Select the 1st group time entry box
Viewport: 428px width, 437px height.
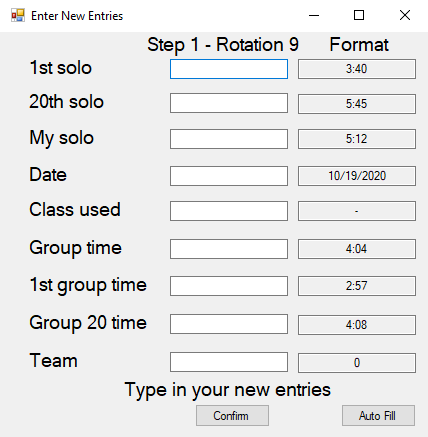click(x=229, y=286)
